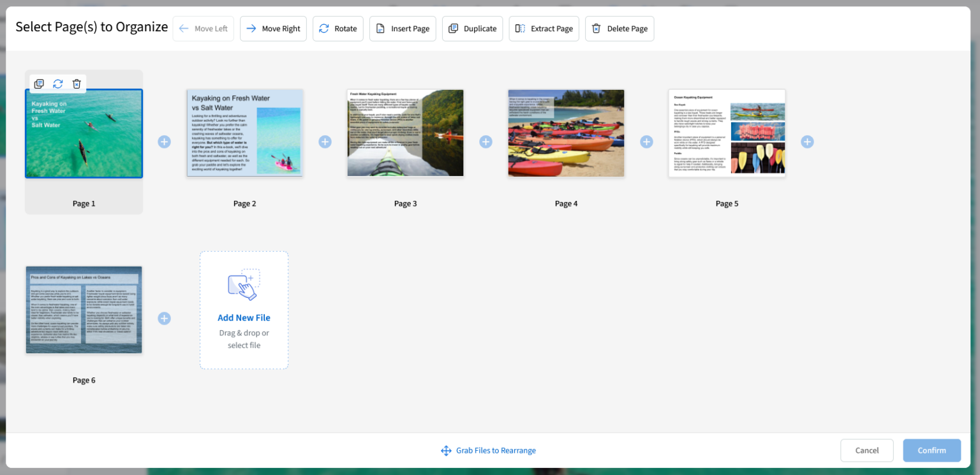Click the 'Select Page(s) to Organize' heading
The width and height of the screenshot is (980, 475).
tap(92, 27)
